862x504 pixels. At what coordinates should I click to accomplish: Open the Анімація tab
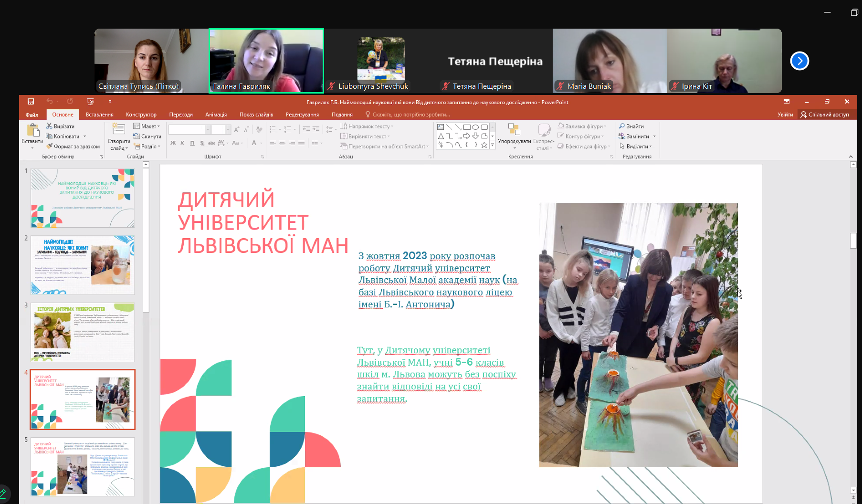pyautogui.click(x=216, y=115)
